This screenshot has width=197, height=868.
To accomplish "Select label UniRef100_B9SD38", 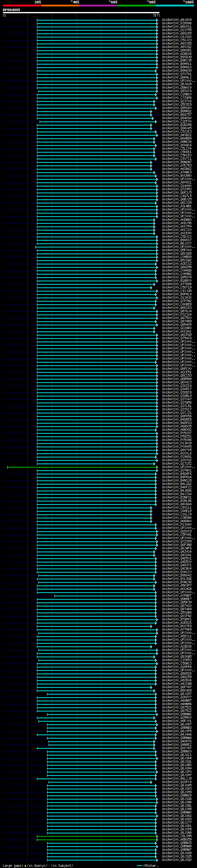I will pos(177,57).
